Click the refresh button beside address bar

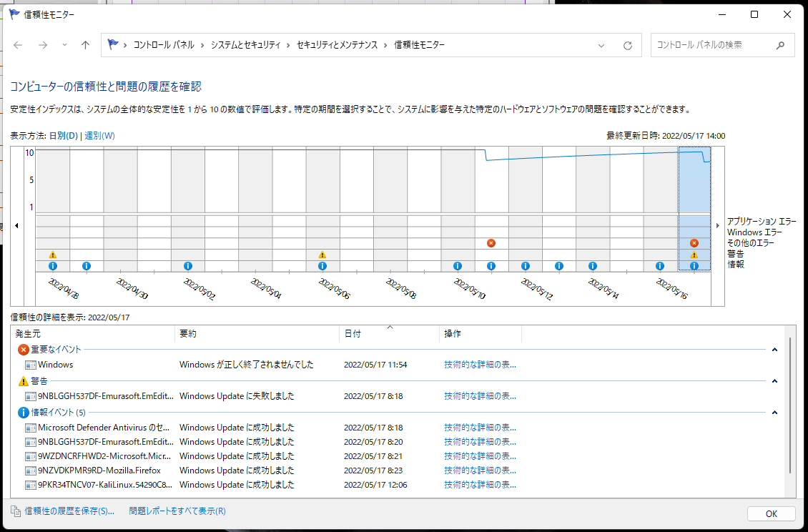coord(628,45)
